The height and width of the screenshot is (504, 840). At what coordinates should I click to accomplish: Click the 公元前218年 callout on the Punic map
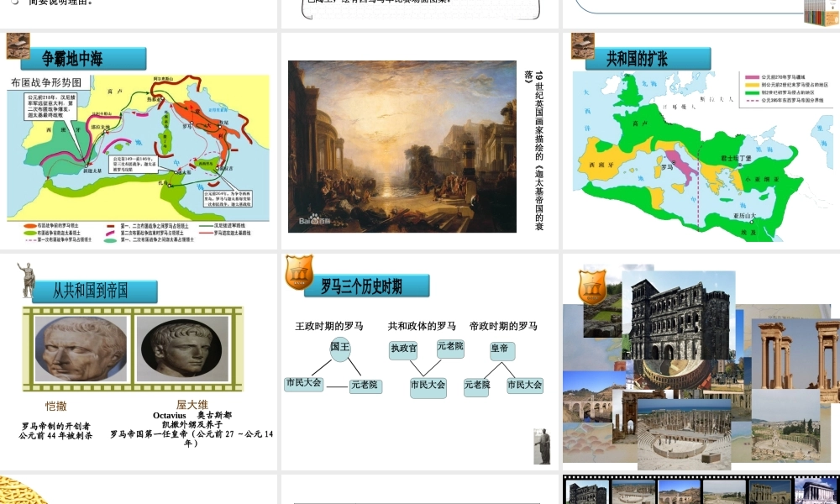click(x=51, y=107)
